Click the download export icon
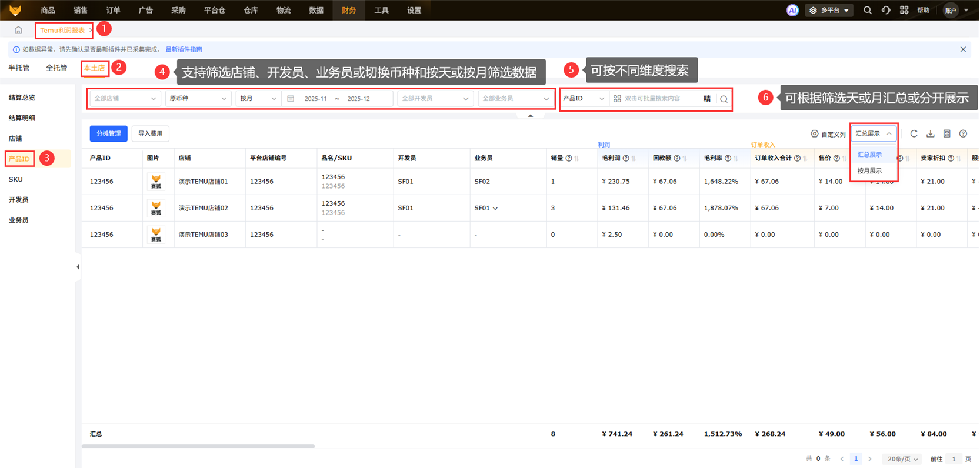Viewport: 980px width, 469px height. click(930, 134)
